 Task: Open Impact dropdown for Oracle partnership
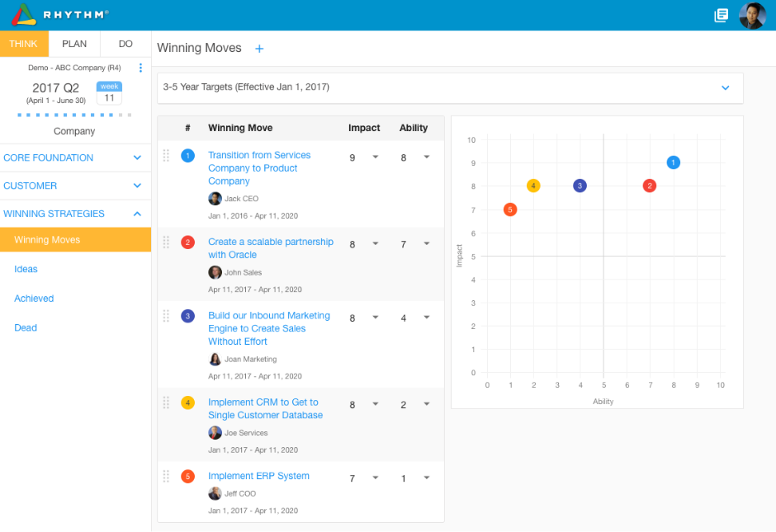pos(375,244)
